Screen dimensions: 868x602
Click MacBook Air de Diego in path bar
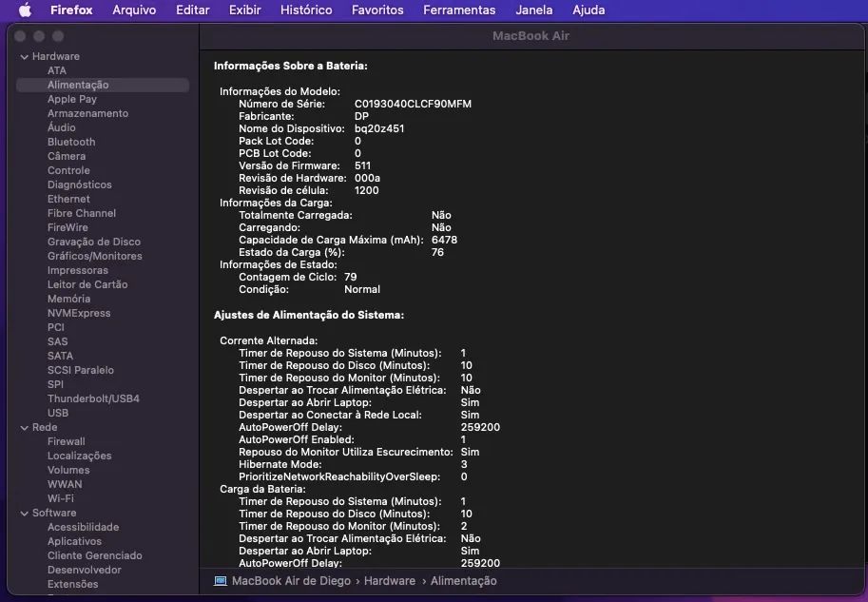point(291,581)
